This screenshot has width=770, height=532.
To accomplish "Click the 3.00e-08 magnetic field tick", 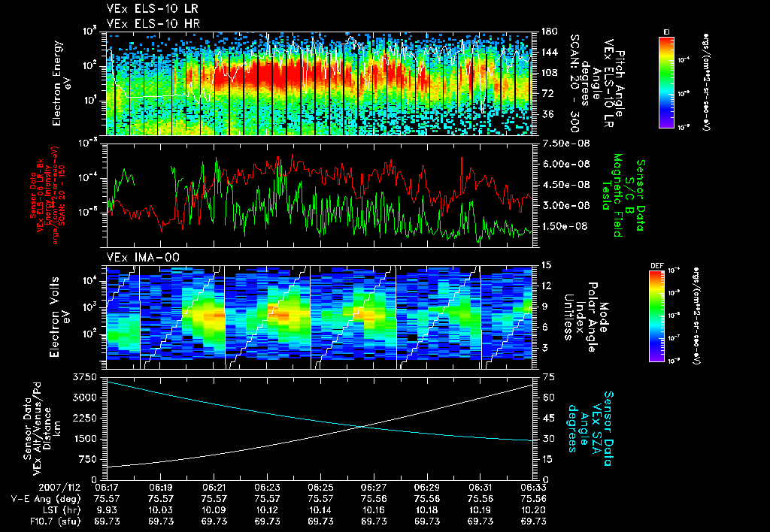I will (x=565, y=205).
